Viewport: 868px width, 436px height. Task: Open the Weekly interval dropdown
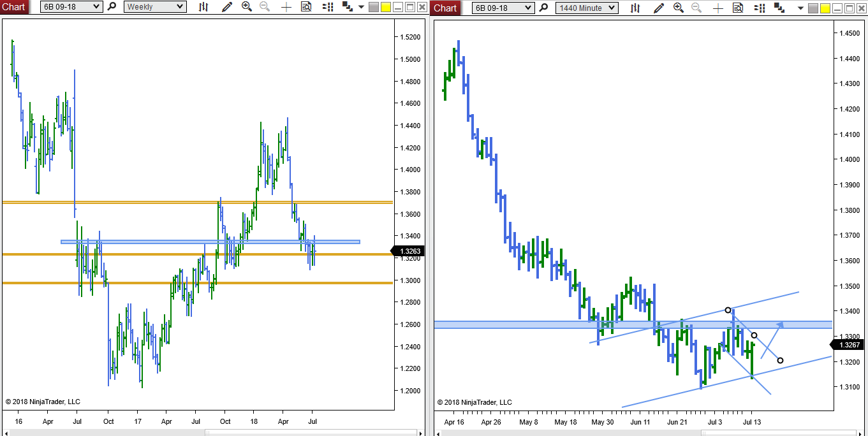pyautogui.click(x=155, y=7)
